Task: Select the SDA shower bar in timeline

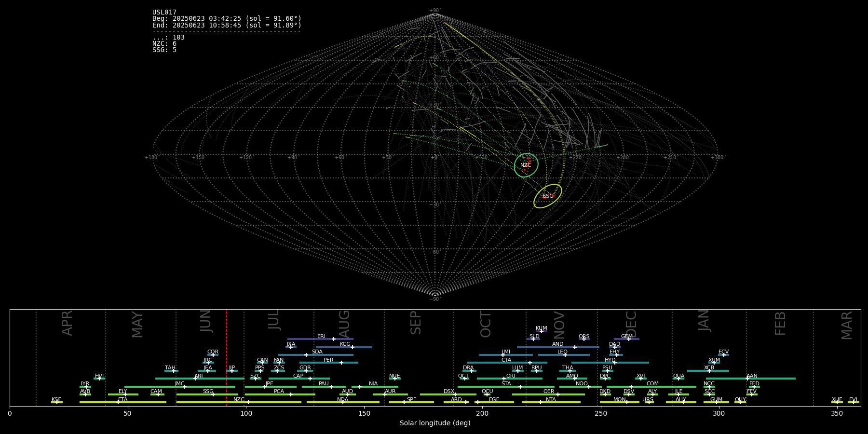Action: tap(316, 355)
